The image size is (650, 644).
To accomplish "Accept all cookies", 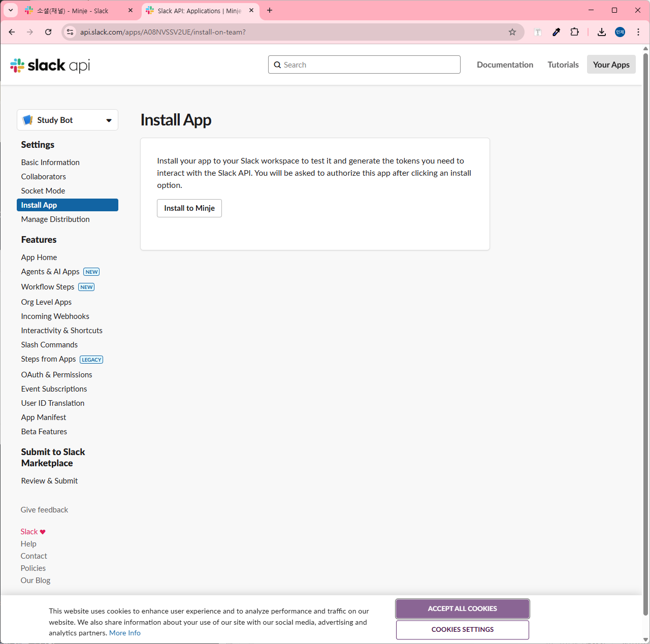I will click(x=463, y=609).
